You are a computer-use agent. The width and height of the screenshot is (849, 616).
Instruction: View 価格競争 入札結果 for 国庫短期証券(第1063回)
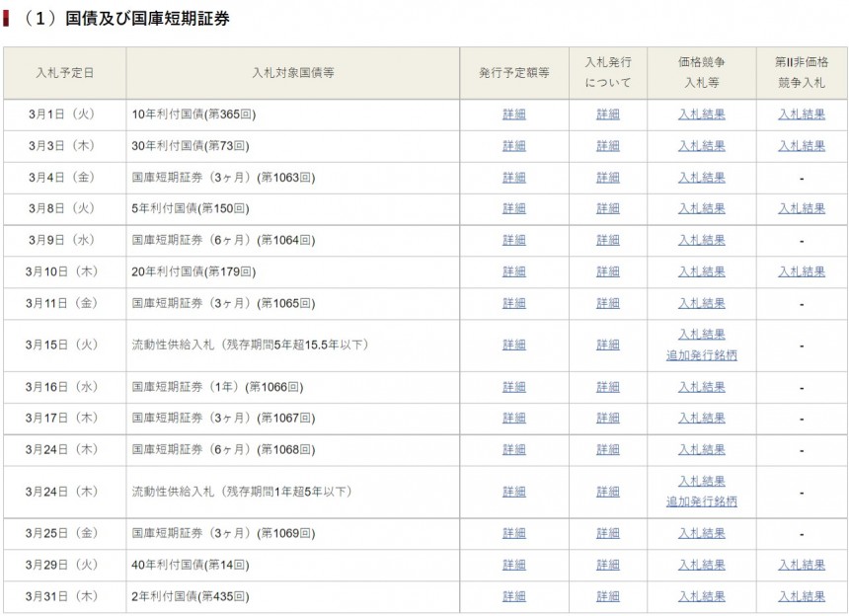(x=701, y=178)
